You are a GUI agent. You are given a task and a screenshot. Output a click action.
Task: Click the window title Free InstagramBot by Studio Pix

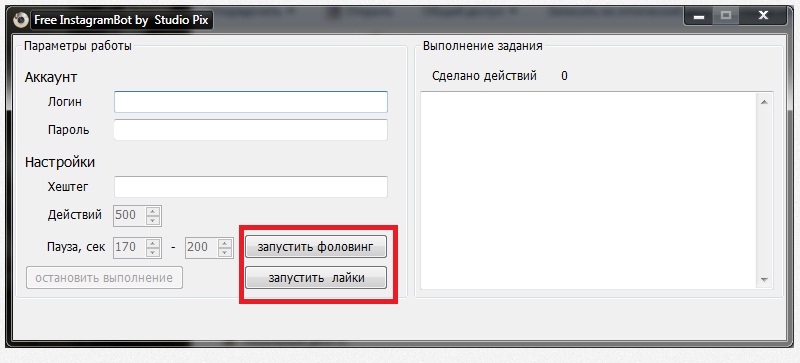[x=121, y=20]
